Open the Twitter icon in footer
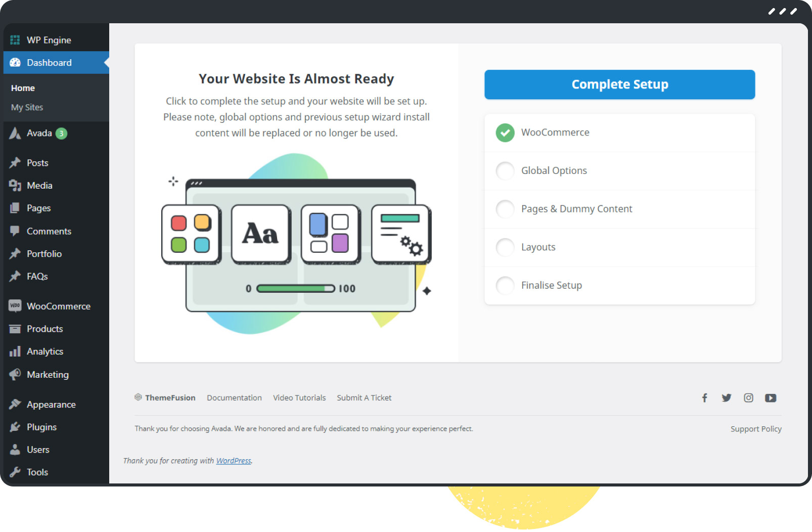Screen dimensions: 812x532 (727, 398)
